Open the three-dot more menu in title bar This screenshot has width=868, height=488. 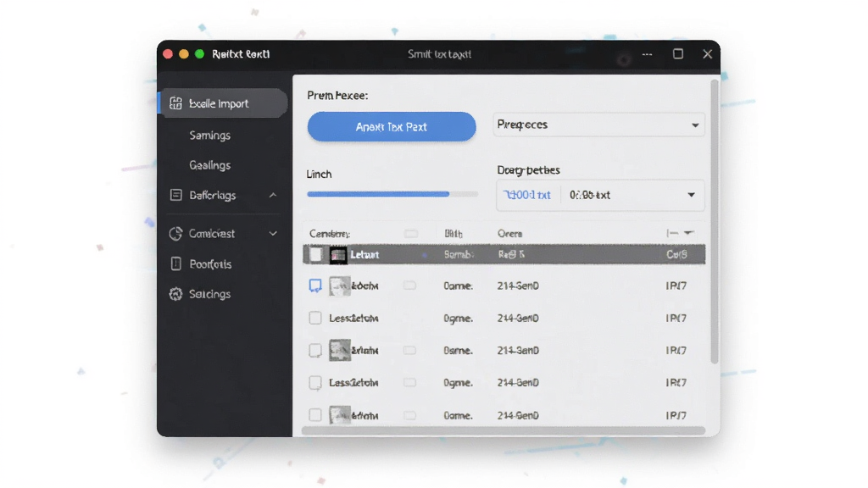(647, 54)
